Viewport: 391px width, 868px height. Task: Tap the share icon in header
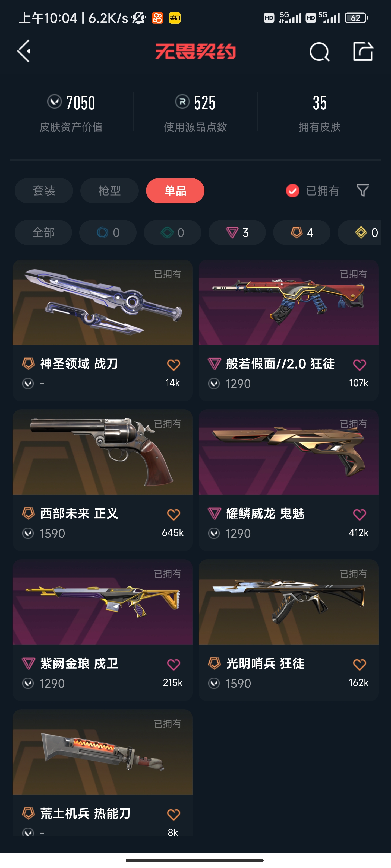[363, 52]
